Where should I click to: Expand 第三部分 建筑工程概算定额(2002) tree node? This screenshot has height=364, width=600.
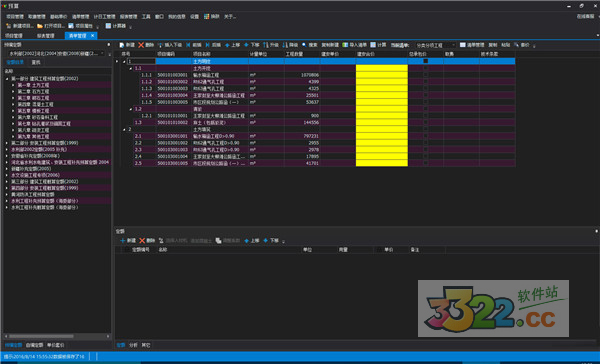pos(7,182)
